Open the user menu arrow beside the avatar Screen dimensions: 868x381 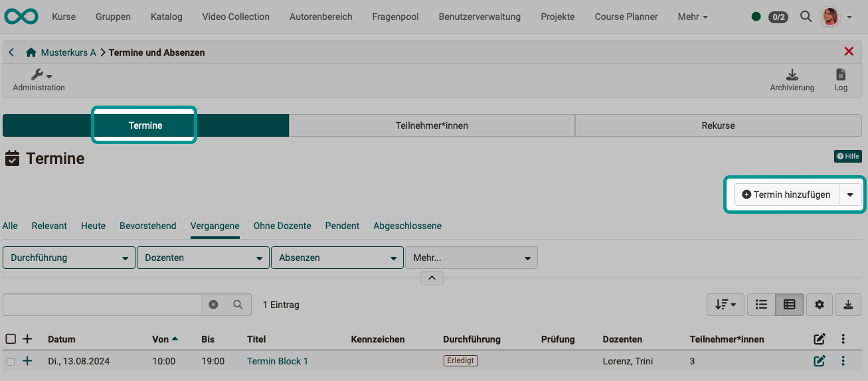click(849, 17)
